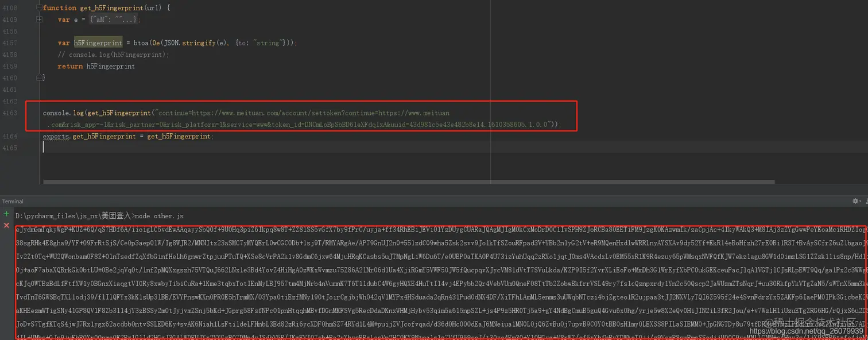
Task: Click the function keyword on line 4108
Action: pos(60,8)
